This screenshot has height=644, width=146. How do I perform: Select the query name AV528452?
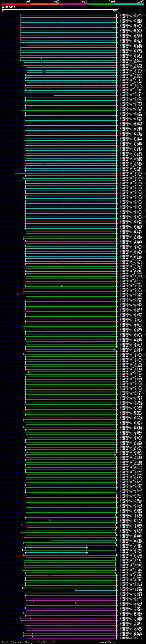point(8,8)
